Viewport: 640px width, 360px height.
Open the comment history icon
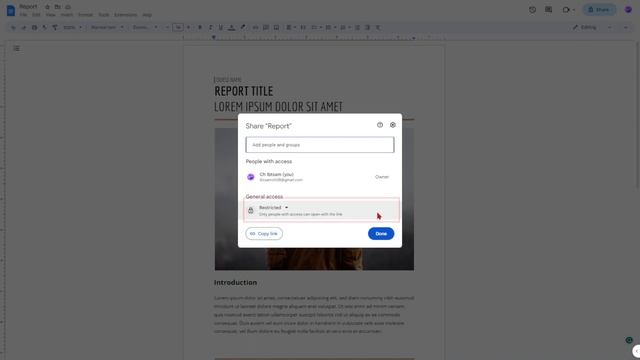pos(548,9)
